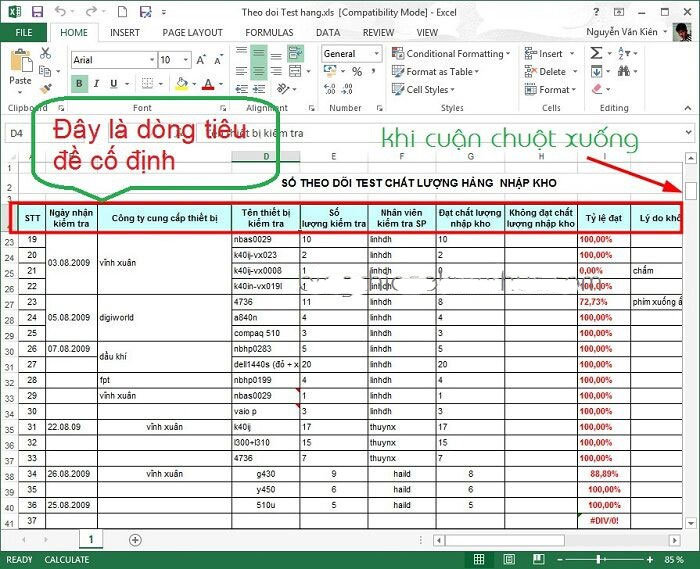The image size is (700, 569).
Task: Switch to Page Layout view in the status bar
Action: [509, 559]
